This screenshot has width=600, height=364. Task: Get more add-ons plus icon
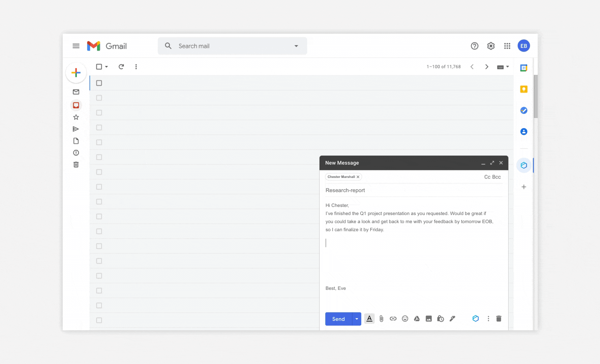click(x=524, y=187)
